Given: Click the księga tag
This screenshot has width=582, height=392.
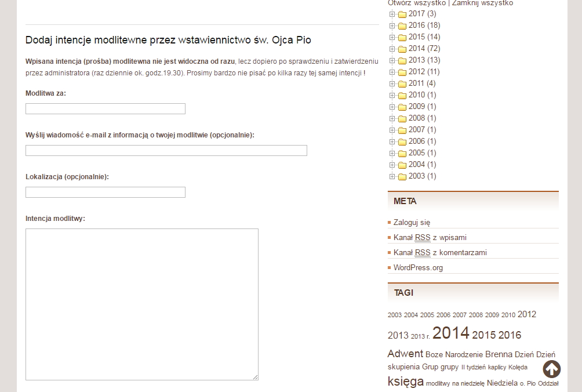Looking at the screenshot, I should pyautogui.click(x=405, y=380).
